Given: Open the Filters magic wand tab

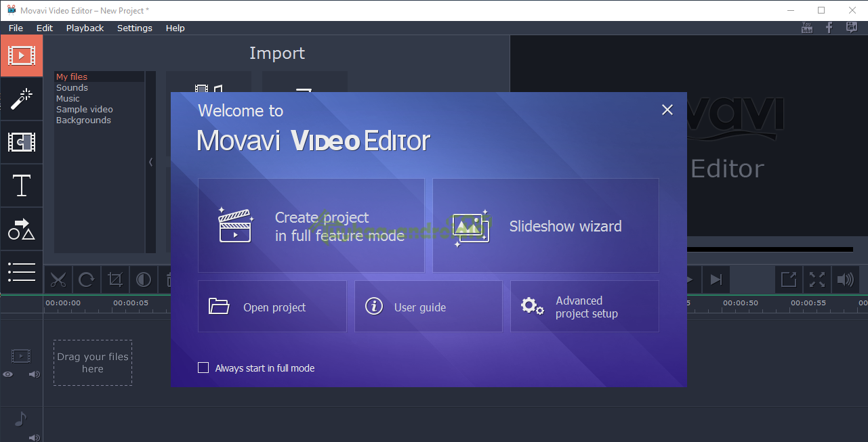Looking at the screenshot, I should (x=22, y=99).
